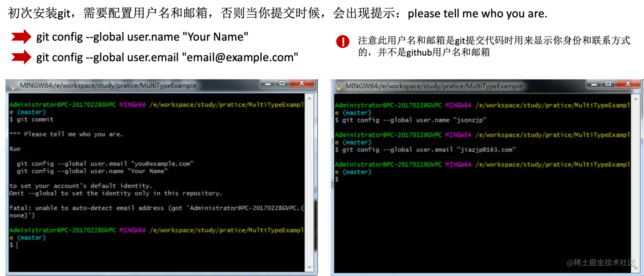Viewport: 644px width, 276px height.
Task: Click the red exclamation warning icon beside the note
Action: pyautogui.click(x=343, y=41)
